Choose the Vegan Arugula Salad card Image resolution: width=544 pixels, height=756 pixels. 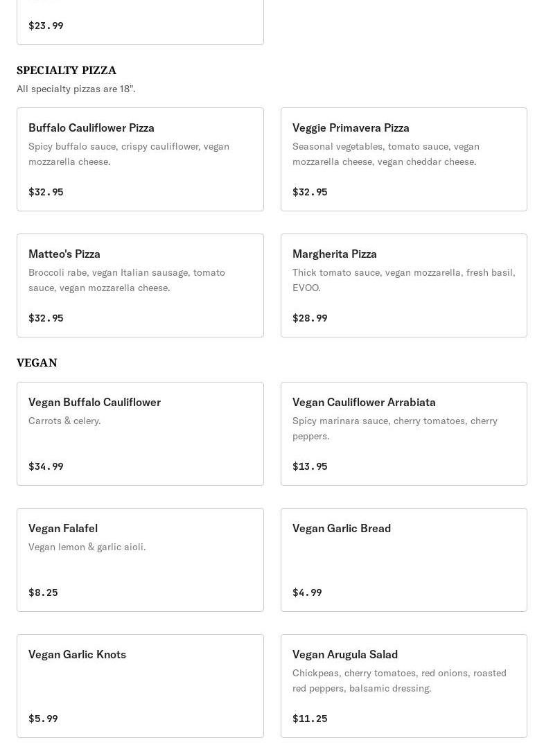point(403,685)
